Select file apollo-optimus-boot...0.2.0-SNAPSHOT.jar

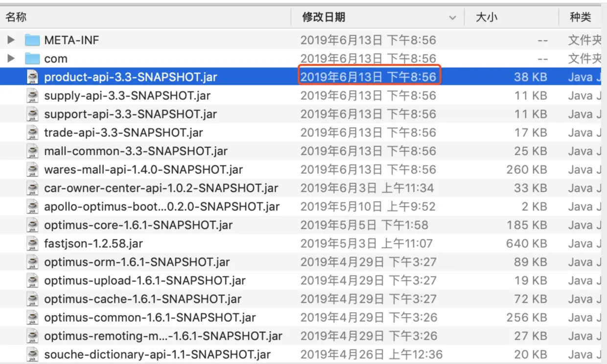pyautogui.click(x=162, y=206)
